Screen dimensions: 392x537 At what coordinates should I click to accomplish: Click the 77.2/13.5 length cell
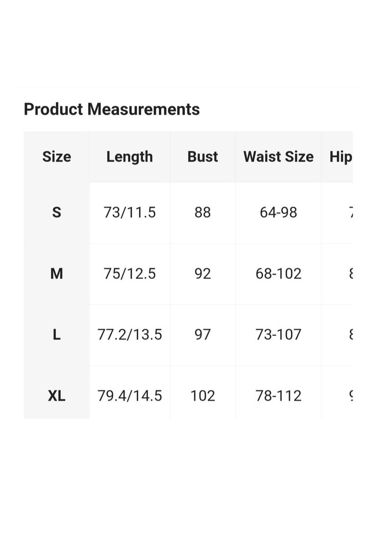point(129,335)
